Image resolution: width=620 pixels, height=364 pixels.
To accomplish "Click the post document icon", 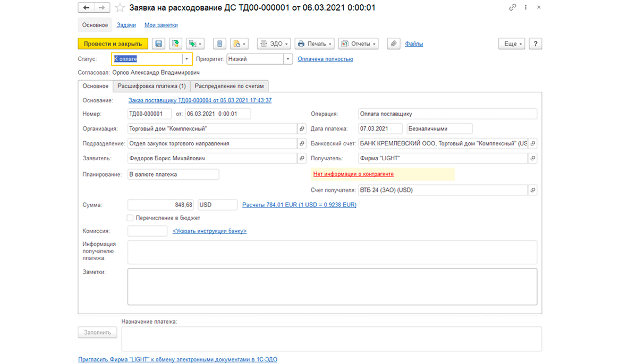I will [x=175, y=44].
